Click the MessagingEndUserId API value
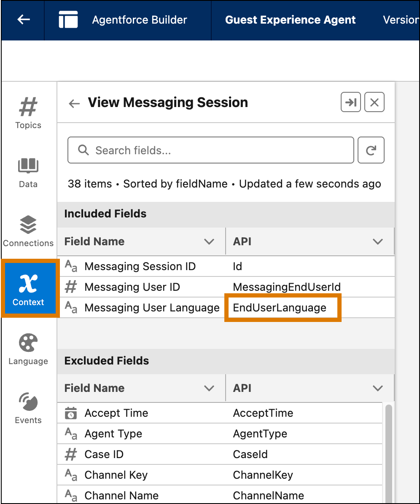The width and height of the screenshot is (420, 504). click(287, 287)
